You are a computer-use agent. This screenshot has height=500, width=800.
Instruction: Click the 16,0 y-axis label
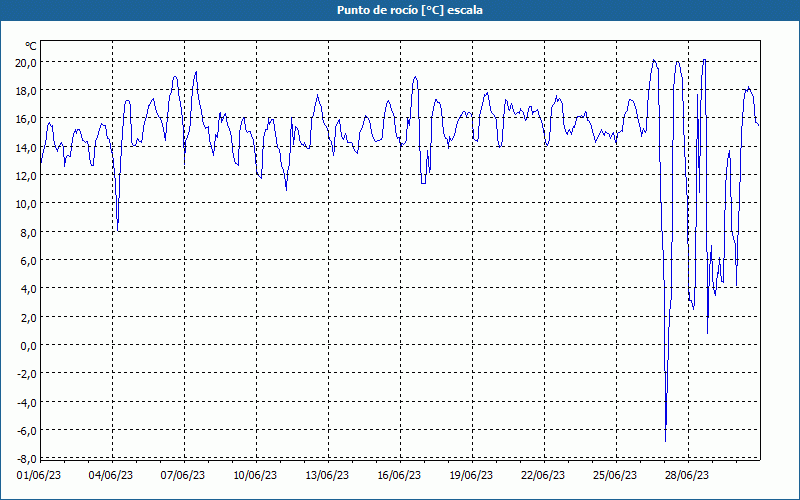coord(27,119)
